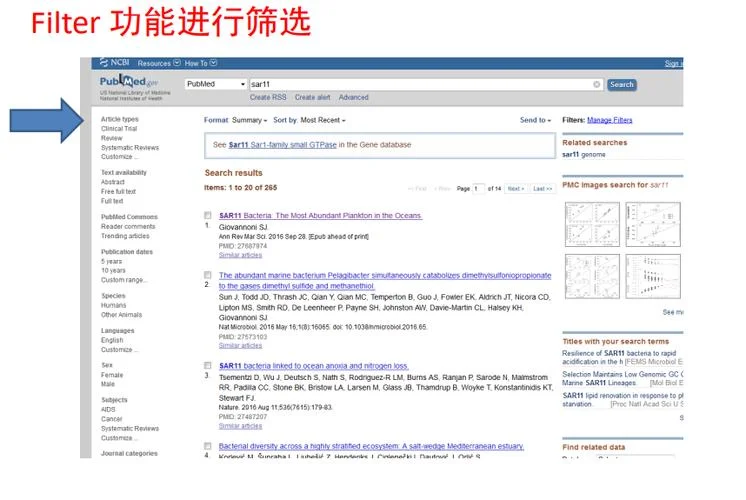Open the Sar11 Sar1-family small GTPase gene link
The height and width of the screenshot is (500, 746).
click(283, 145)
